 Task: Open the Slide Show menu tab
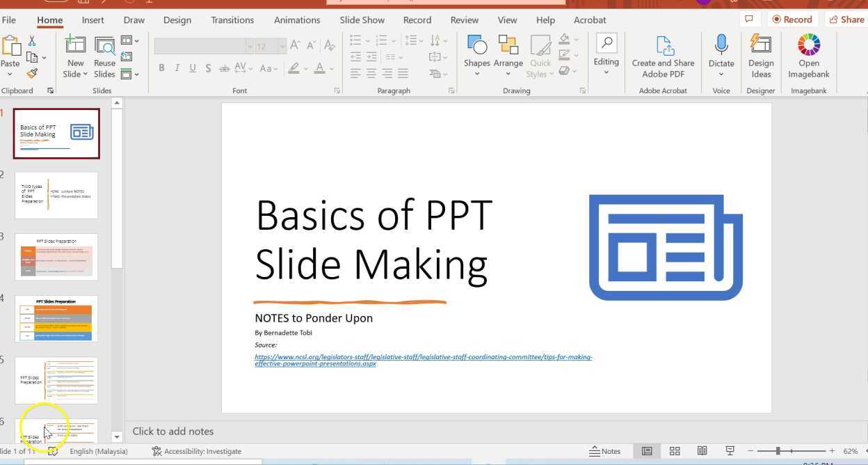pos(362,19)
